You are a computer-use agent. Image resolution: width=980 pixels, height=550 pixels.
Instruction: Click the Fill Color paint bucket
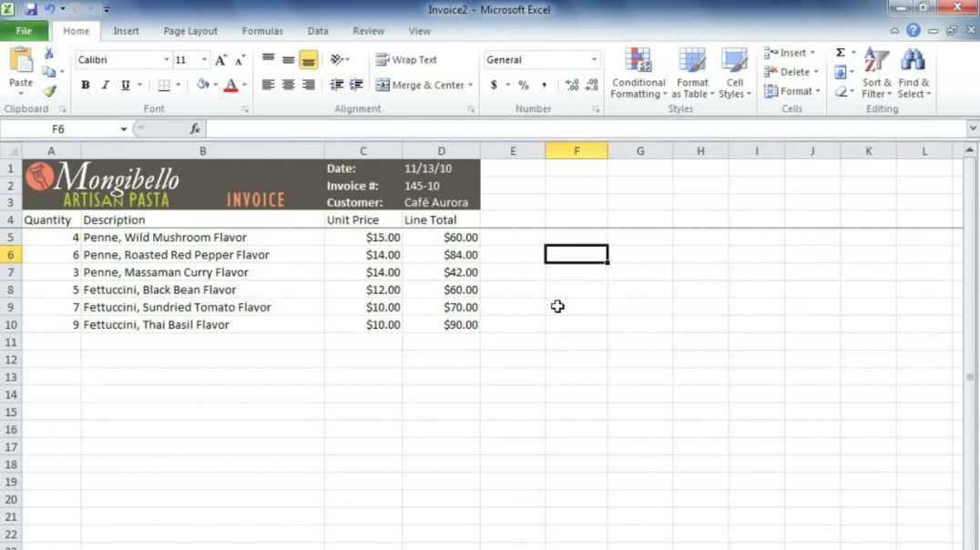click(202, 85)
